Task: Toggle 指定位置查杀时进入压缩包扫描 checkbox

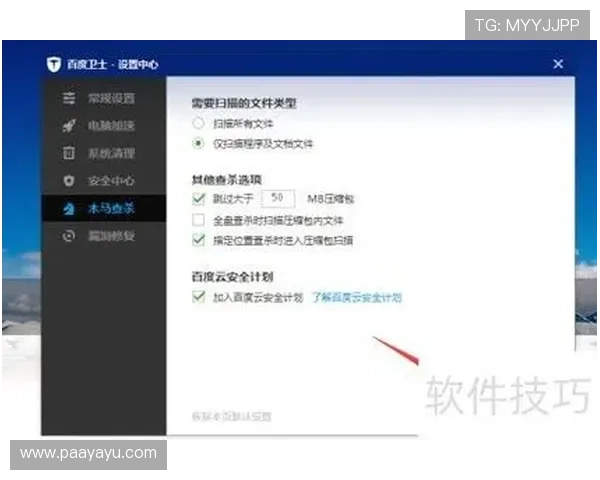Action: point(199,240)
